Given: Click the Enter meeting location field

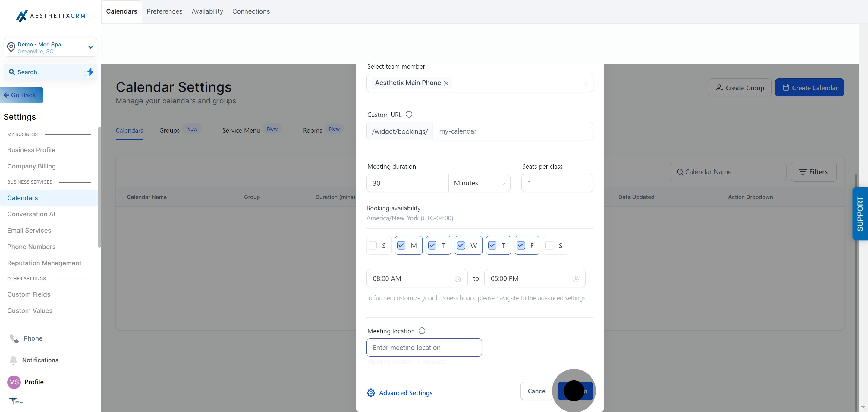Looking at the screenshot, I should (424, 348).
